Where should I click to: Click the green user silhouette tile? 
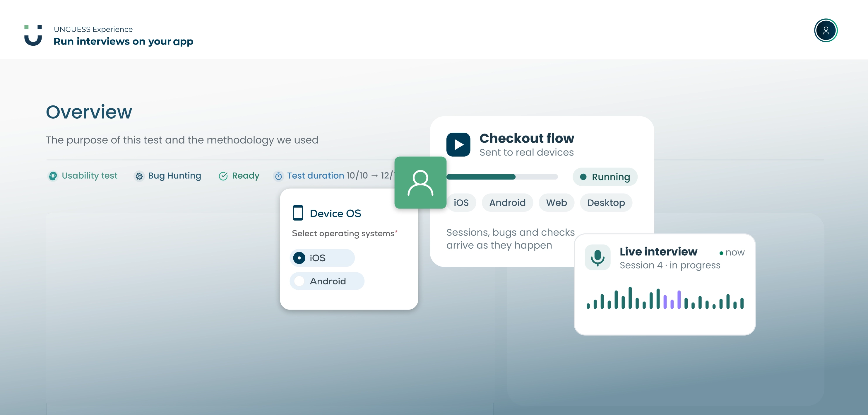pyautogui.click(x=420, y=182)
